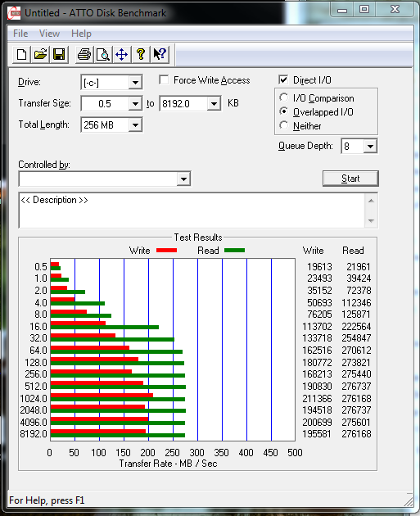The height and width of the screenshot is (516, 420).
Task: Minimize the ATTO Disk Benchmark window
Action: 342,10
